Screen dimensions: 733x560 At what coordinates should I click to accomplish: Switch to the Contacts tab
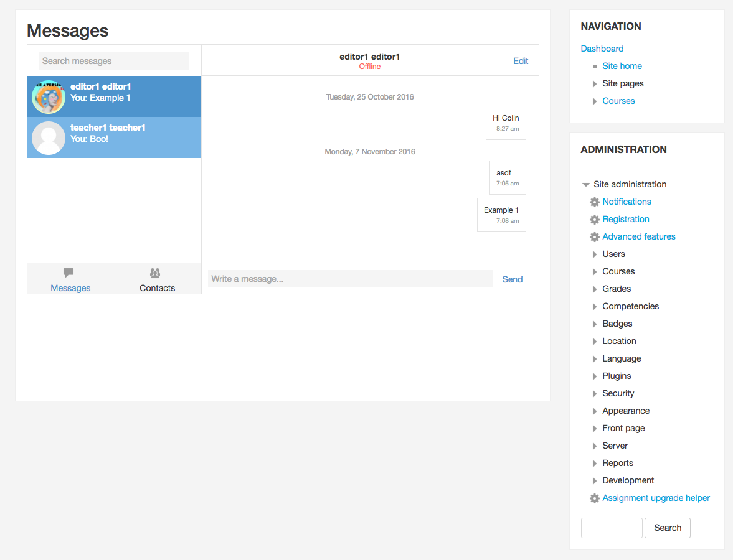pyautogui.click(x=157, y=279)
